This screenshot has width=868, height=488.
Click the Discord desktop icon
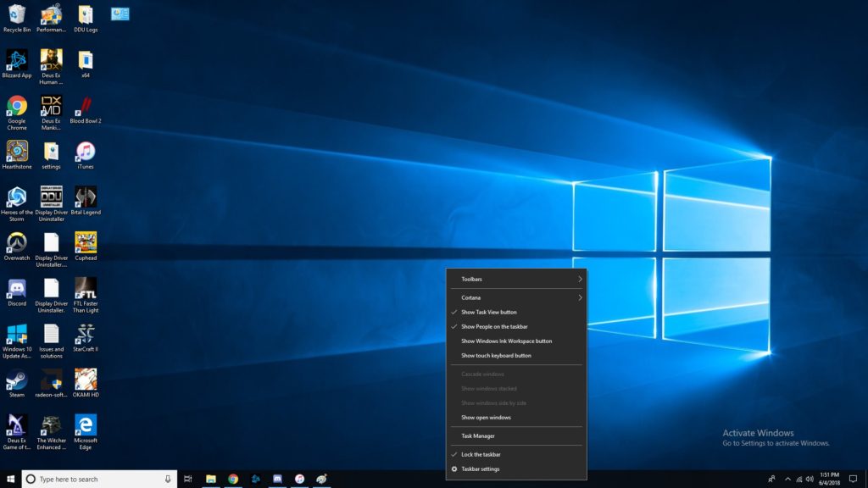click(17, 289)
